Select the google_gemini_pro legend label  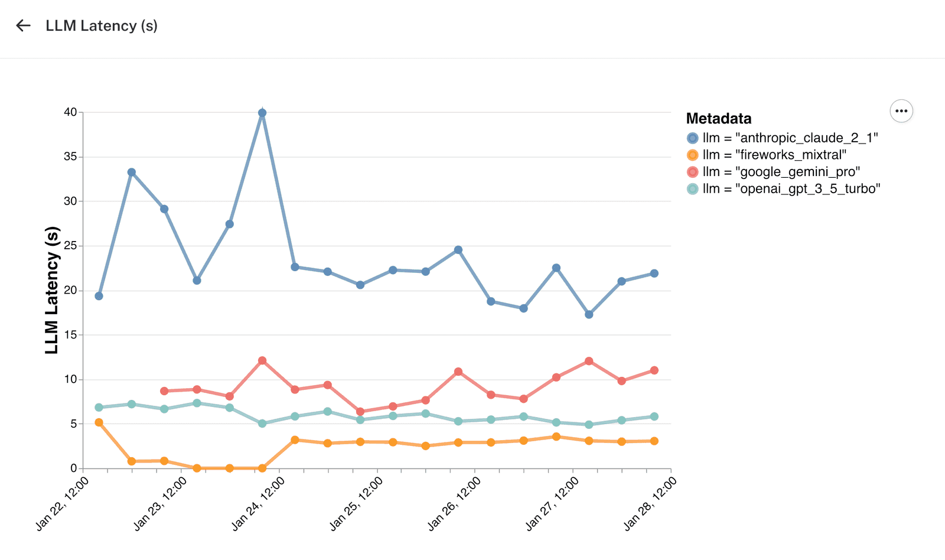pyautogui.click(x=781, y=172)
